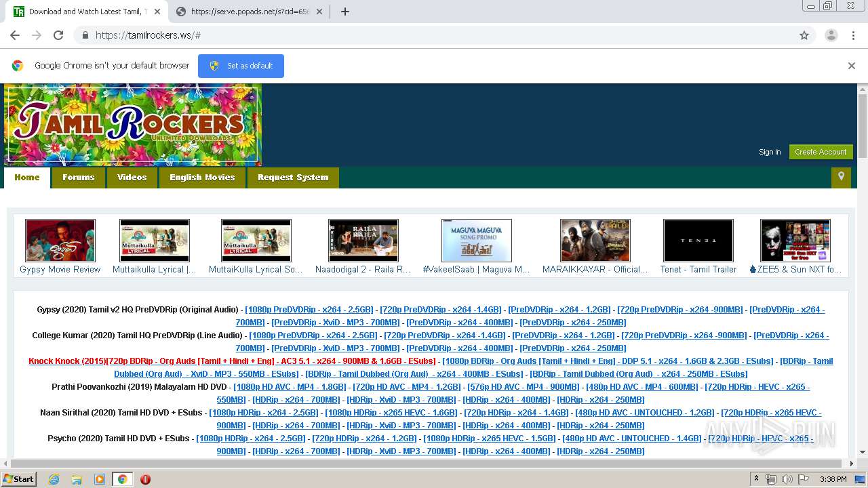Viewport: 868px width, 488px height.
Task: Open the red Knock Knock (2015) 720p link
Action: pos(232,361)
